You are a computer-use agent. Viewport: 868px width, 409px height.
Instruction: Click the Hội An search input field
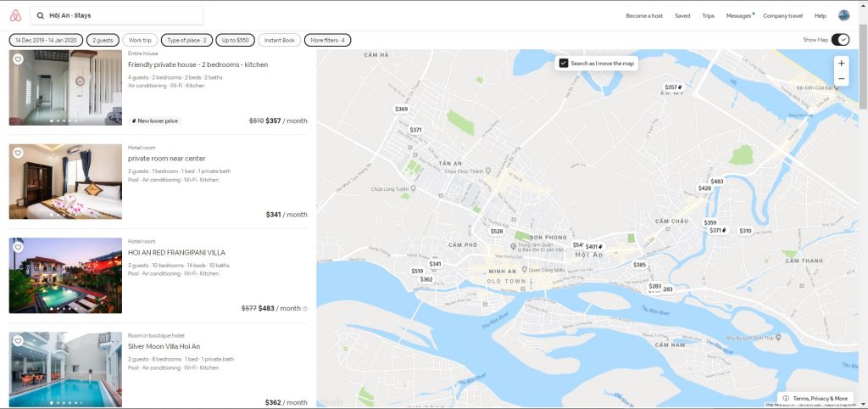click(x=117, y=15)
